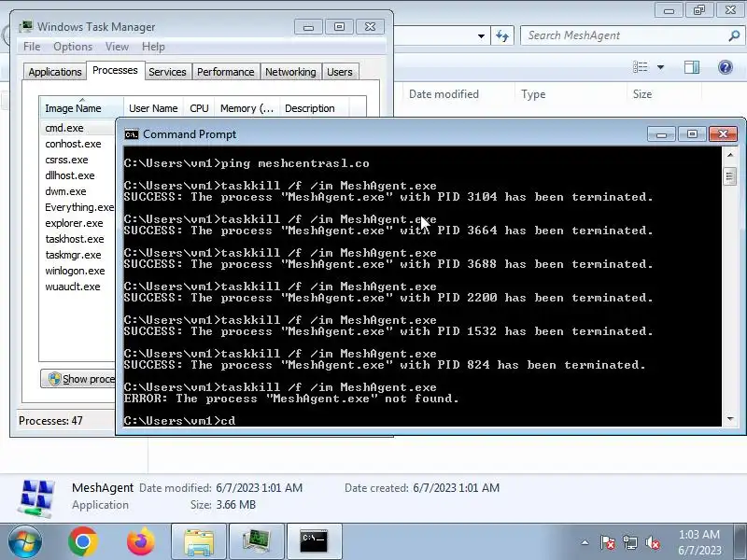Open the Task Manager View menu
747x560 pixels.
118,47
